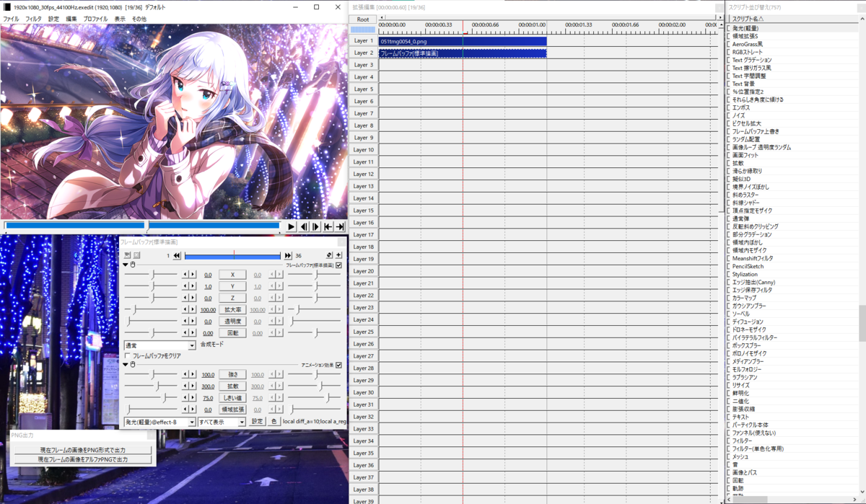The height and width of the screenshot is (504, 866).
Task: Check the ランダム配置 script checkbox
Action: tap(728, 139)
